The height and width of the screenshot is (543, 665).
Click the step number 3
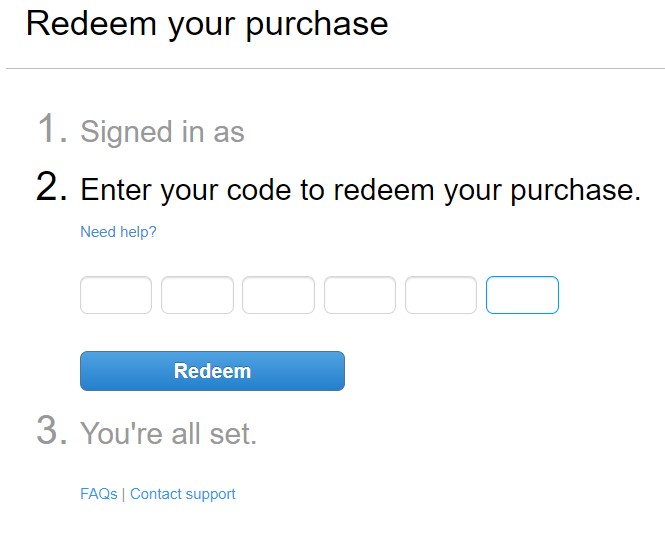coord(52,432)
